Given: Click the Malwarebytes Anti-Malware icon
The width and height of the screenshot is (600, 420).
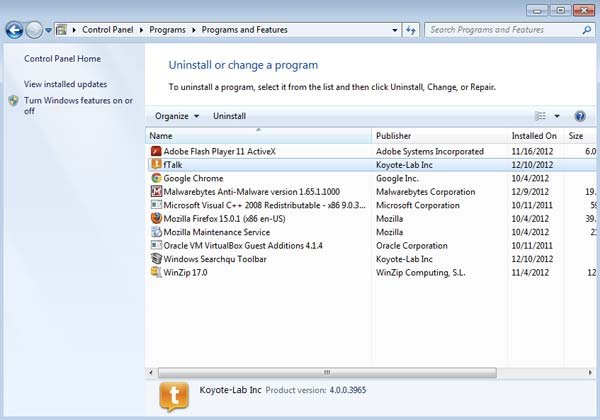Looking at the screenshot, I should pos(156,191).
